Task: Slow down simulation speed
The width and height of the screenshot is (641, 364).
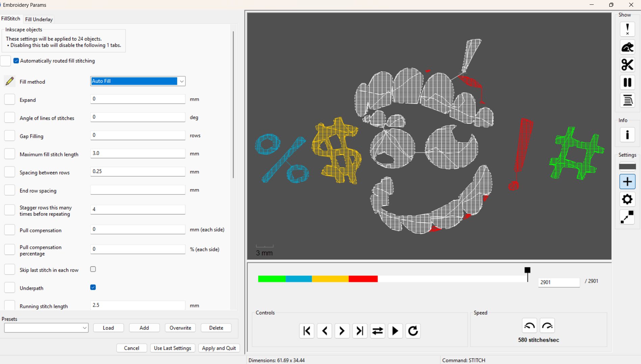Action: [530, 326]
